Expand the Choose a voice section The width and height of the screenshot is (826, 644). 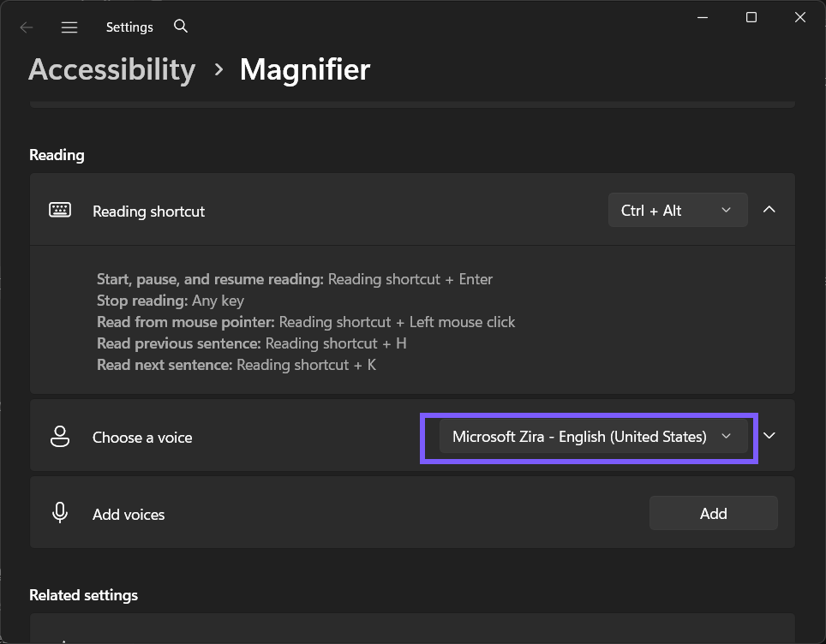click(x=769, y=436)
